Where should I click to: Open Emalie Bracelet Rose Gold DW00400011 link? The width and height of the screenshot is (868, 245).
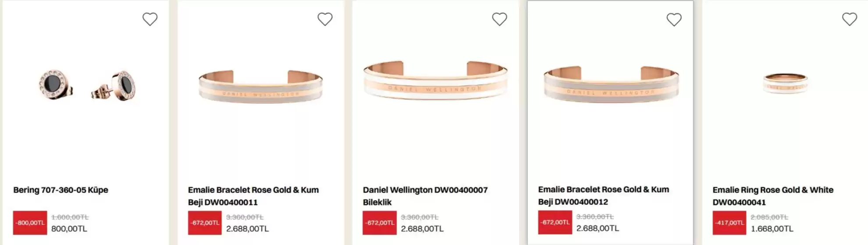(x=253, y=196)
